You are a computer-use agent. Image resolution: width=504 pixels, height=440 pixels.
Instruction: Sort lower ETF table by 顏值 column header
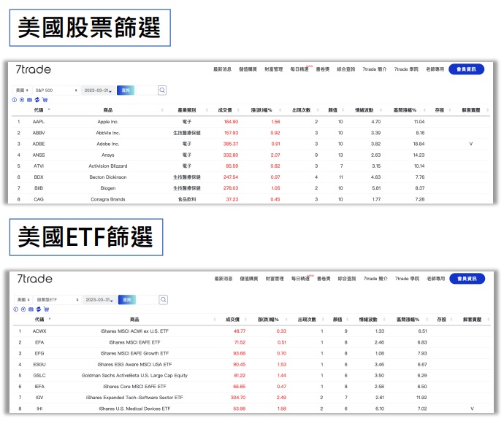click(337, 320)
